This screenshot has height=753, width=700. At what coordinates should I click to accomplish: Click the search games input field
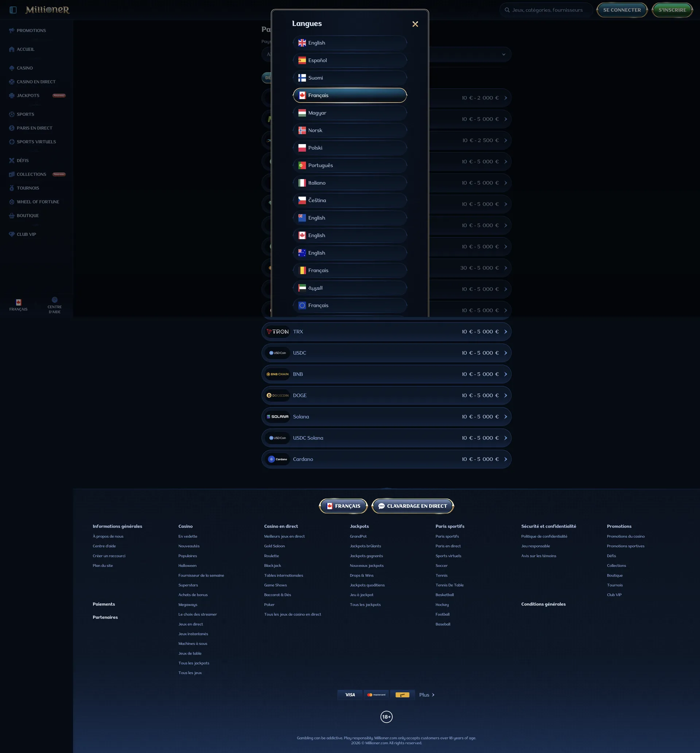point(546,10)
